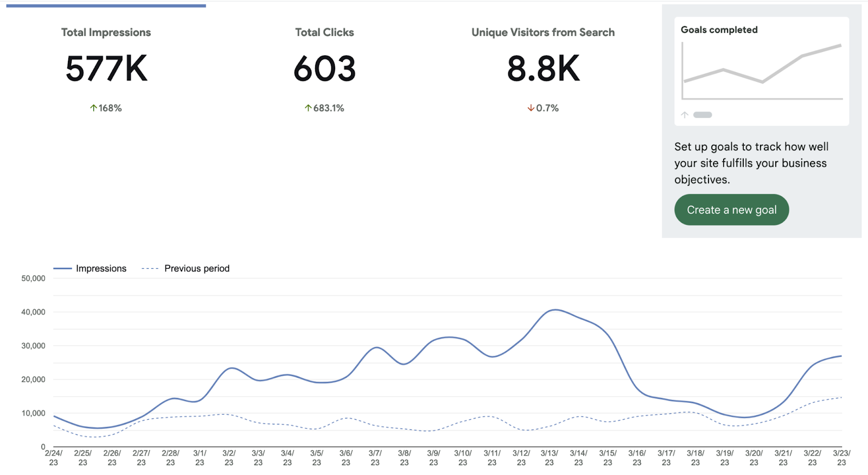
Task: Click the 603 total clicks value
Action: coord(324,69)
